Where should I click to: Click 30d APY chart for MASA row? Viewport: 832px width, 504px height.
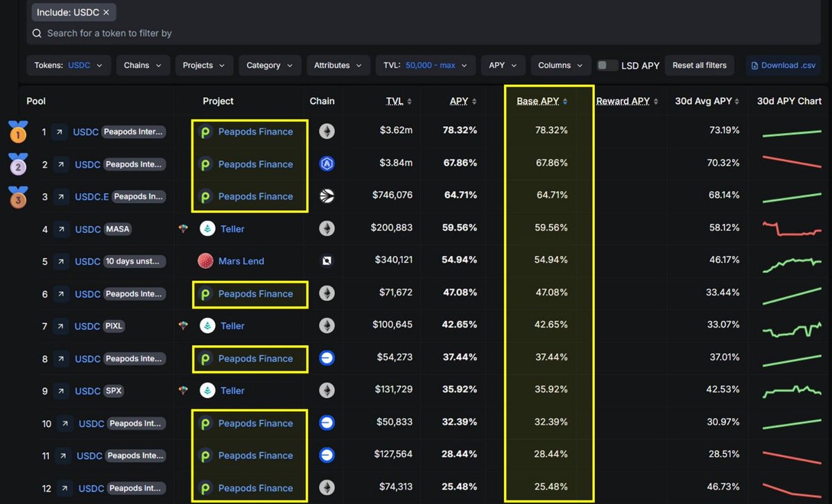(x=791, y=229)
